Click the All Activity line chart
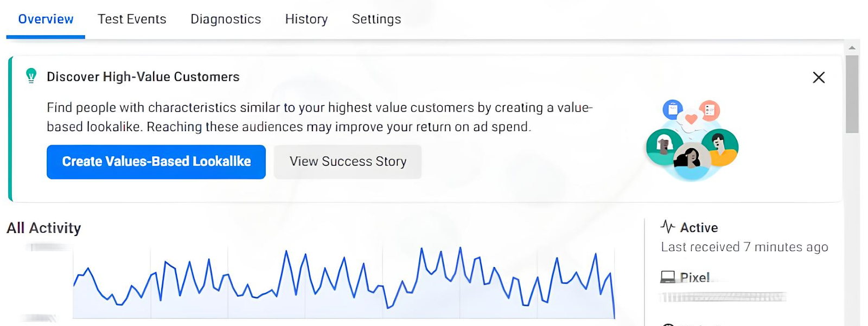868x326 pixels. coord(344,282)
